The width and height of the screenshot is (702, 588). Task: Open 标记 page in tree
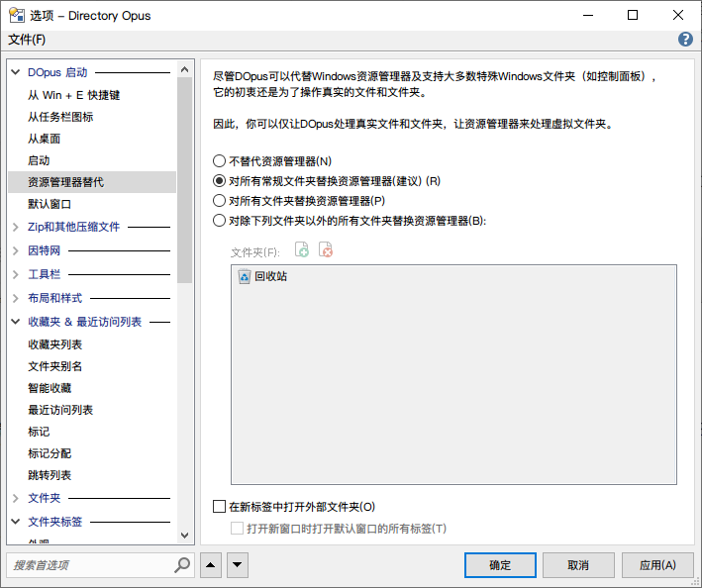coord(39,432)
